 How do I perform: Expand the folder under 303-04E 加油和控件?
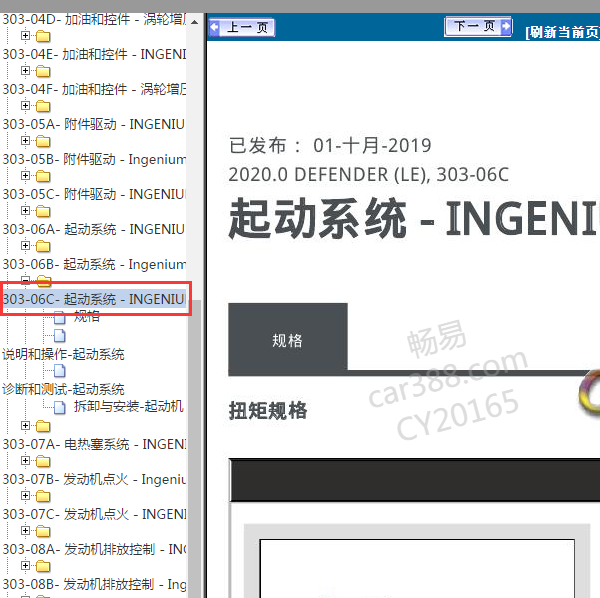pos(25,71)
